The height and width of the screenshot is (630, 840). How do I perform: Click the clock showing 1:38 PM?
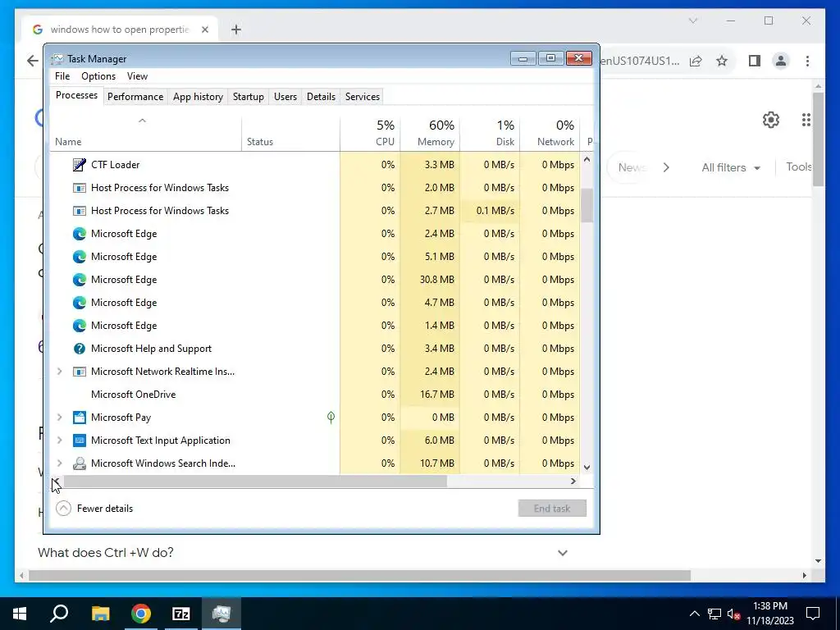point(769,606)
